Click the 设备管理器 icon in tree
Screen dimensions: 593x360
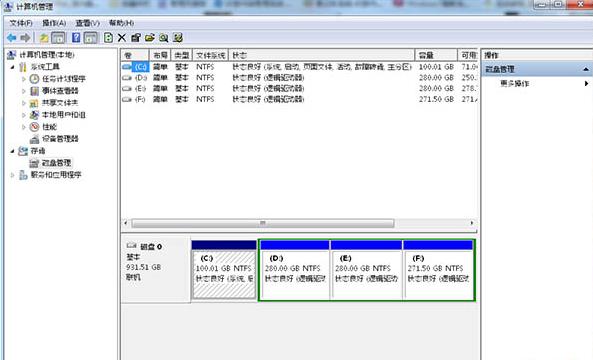[x=34, y=139]
